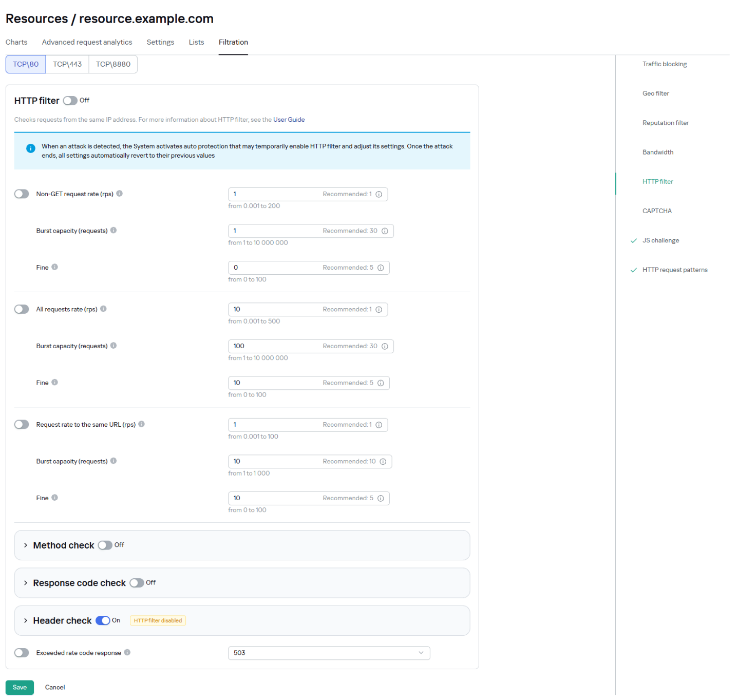Click info icon beside All requests rate label
Screen dimensions: 737x700
(103, 309)
